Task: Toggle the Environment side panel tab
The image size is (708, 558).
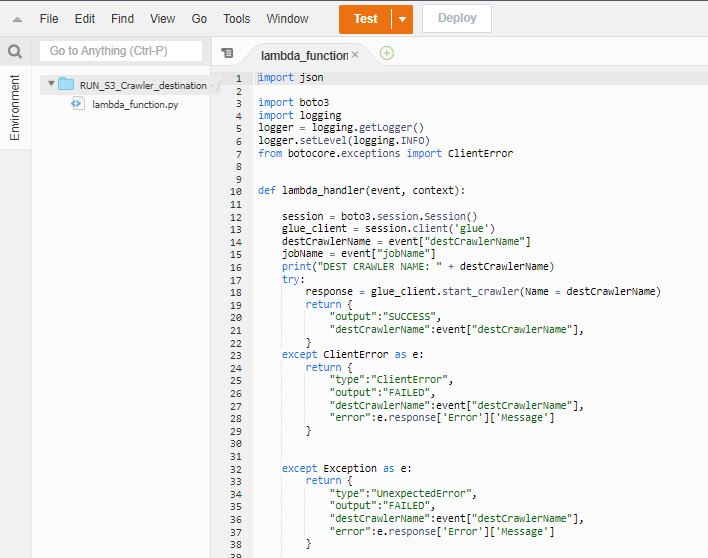Action: tap(15, 108)
